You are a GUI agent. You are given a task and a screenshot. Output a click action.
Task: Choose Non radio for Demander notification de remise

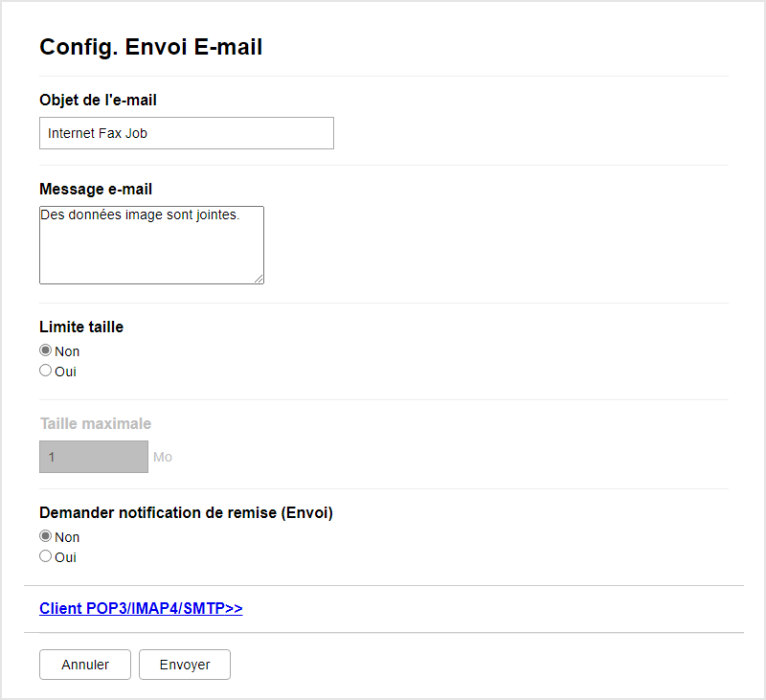tap(45, 536)
